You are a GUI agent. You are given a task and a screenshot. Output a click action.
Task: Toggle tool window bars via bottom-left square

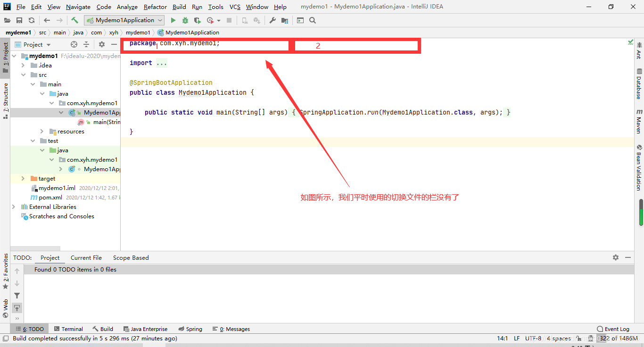pyautogui.click(x=6, y=338)
